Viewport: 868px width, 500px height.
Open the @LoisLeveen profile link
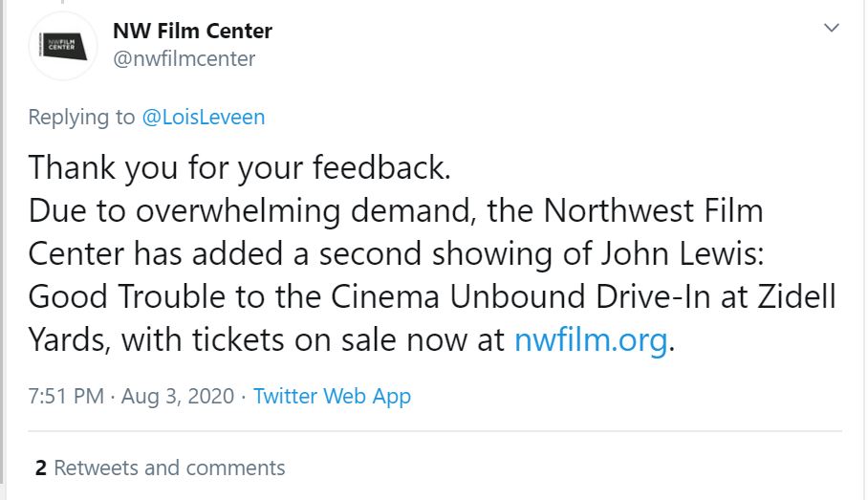tap(203, 117)
